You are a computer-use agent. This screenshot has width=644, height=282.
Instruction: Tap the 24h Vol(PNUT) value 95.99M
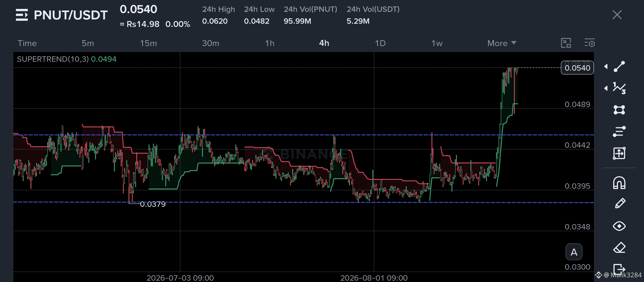click(297, 21)
